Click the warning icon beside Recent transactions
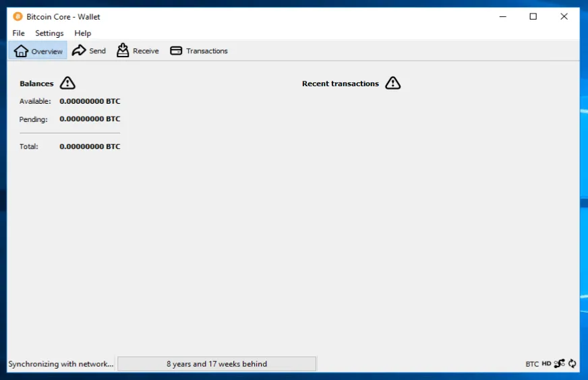588x380 pixels. [x=392, y=83]
